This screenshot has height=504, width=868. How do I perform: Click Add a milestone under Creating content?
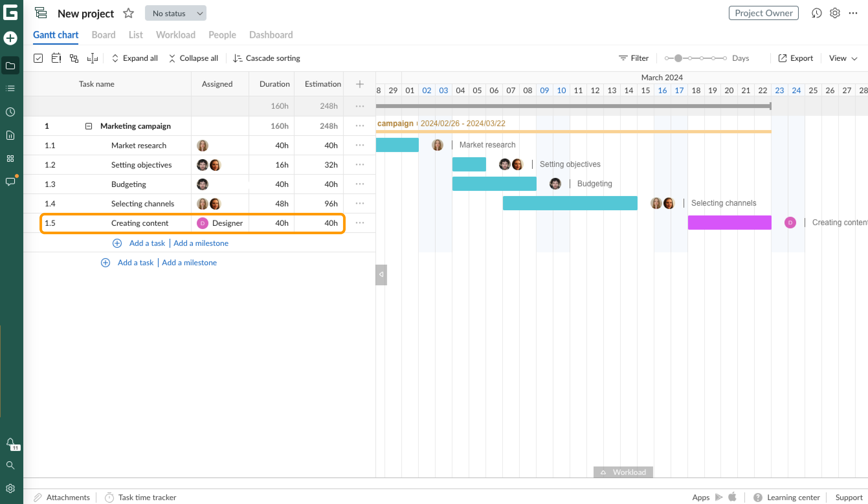click(x=201, y=243)
